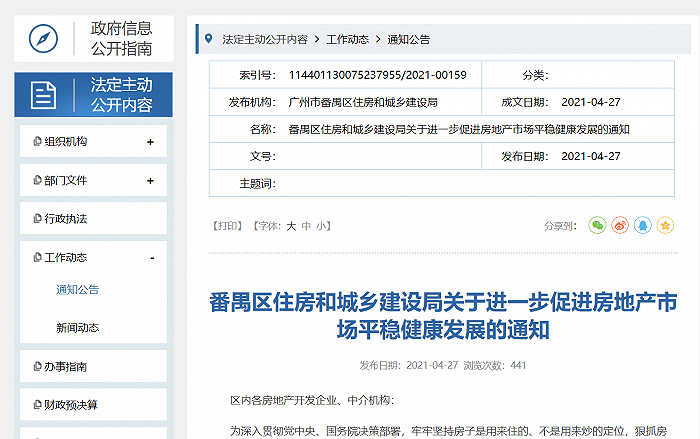Set font size to 小
The image size is (700, 439).
[x=321, y=226]
